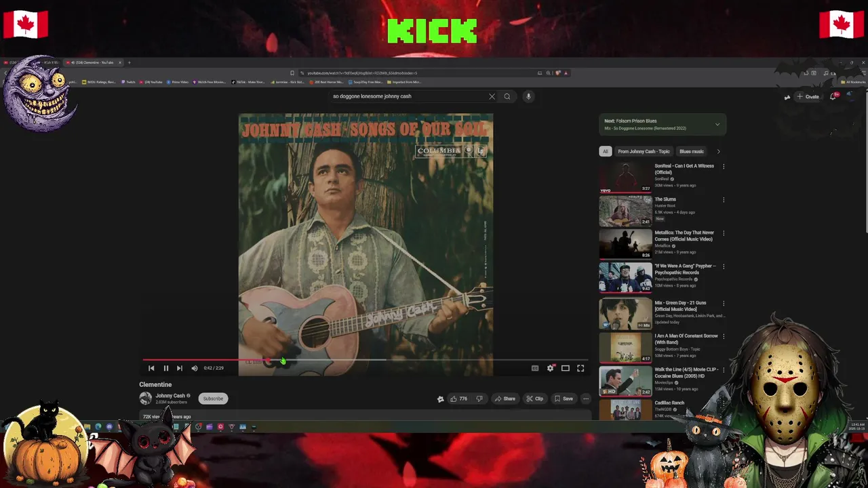Image resolution: width=868 pixels, height=488 pixels.
Task: Like the video with thumbs up
Action: click(458, 399)
